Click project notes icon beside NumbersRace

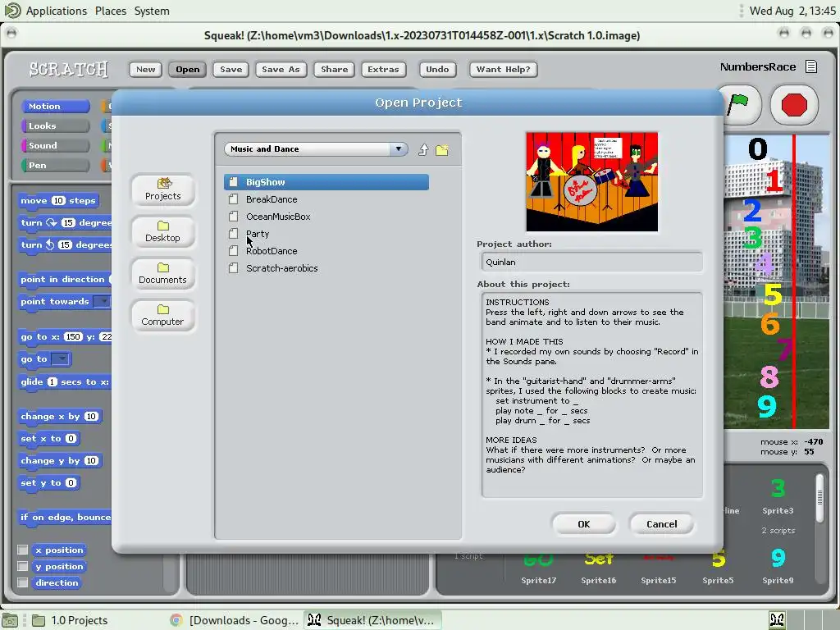pyautogui.click(x=811, y=67)
